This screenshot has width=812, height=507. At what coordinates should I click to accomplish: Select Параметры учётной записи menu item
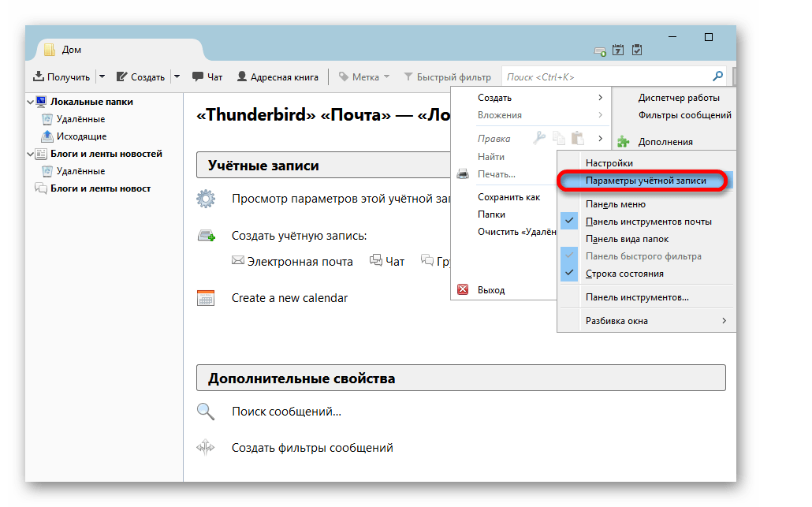tap(645, 181)
